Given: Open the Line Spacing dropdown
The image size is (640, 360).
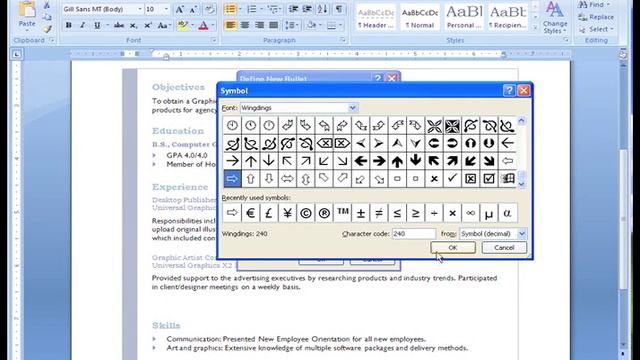Looking at the screenshot, I should click(291, 25).
